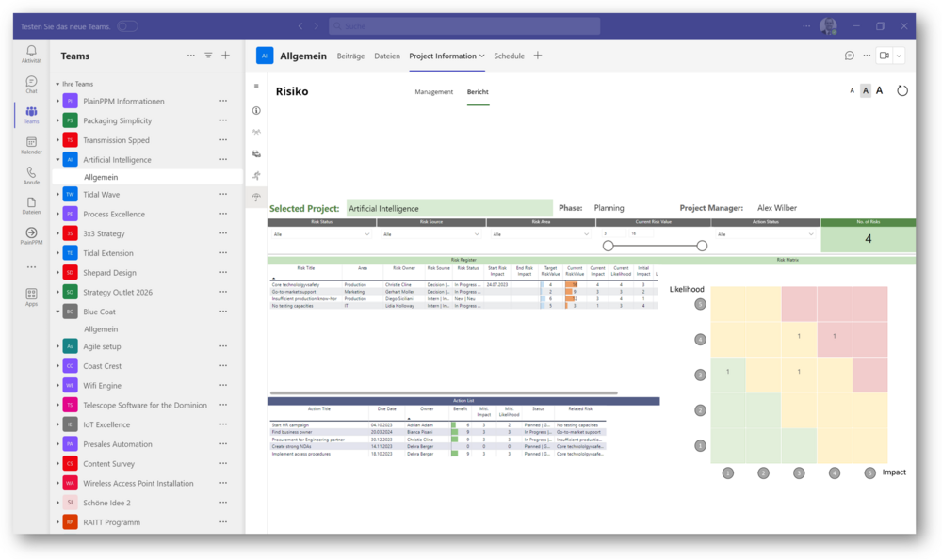
Task: Open the Action Status dropdown
Action: (x=765, y=234)
